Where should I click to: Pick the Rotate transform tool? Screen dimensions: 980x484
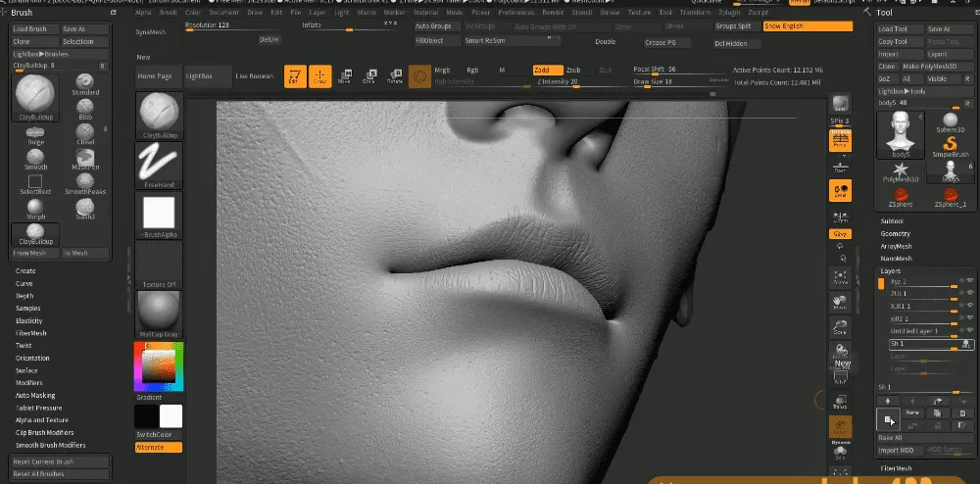pos(394,76)
